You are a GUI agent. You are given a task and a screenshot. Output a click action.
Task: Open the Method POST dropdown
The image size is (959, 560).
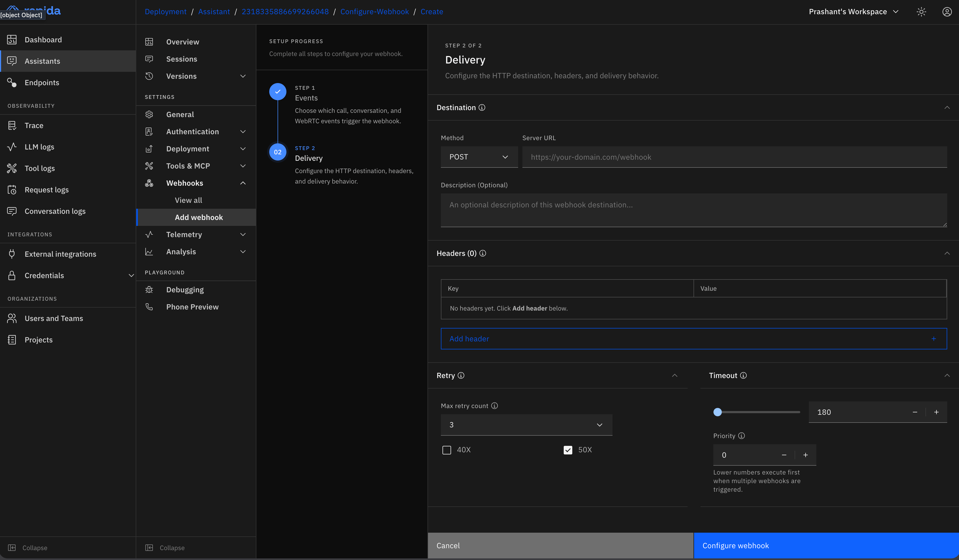479,157
